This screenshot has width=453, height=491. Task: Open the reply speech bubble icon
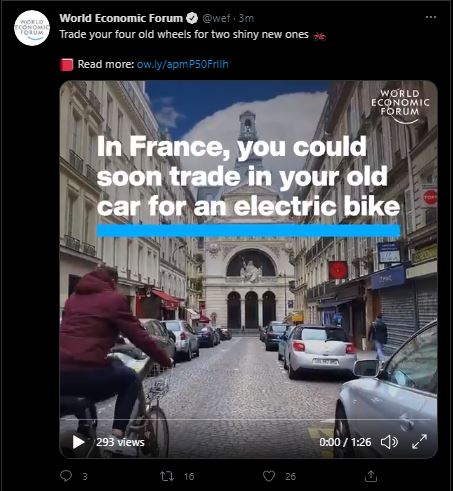click(x=66, y=476)
